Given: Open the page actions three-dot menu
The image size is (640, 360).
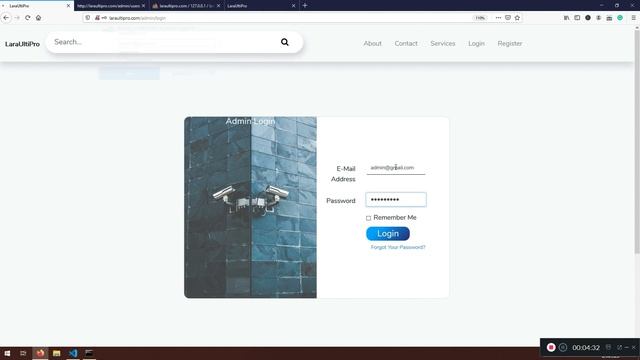Looking at the screenshot, I should click(x=498, y=18).
